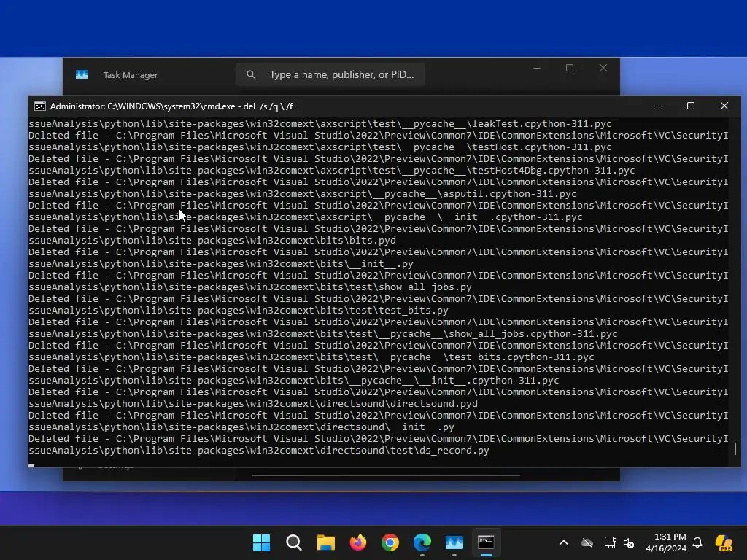The height and width of the screenshot is (560, 747).
Task: Open taskbar Search
Action: point(294,542)
